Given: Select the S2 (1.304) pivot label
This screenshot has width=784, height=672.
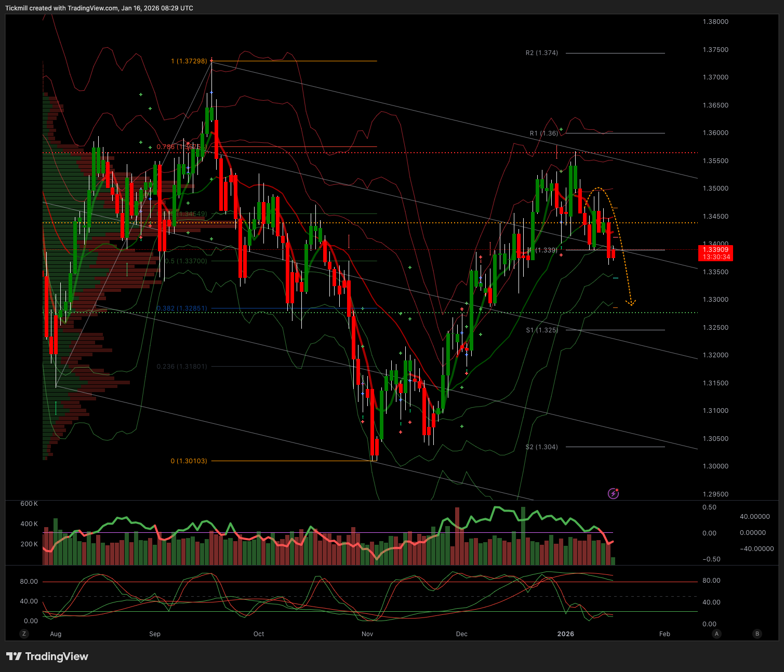Looking at the screenshot, I should coord(541,447).
